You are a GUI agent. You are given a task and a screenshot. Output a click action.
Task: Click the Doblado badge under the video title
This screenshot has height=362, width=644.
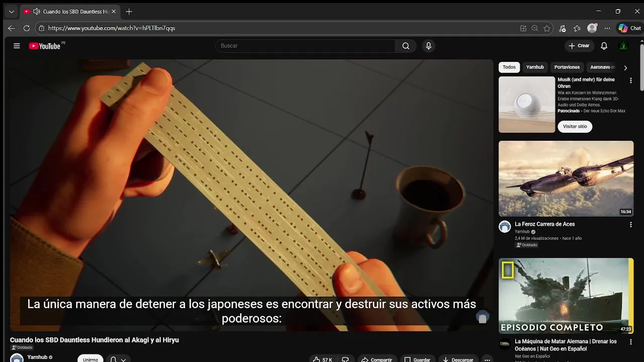[22, 347]
